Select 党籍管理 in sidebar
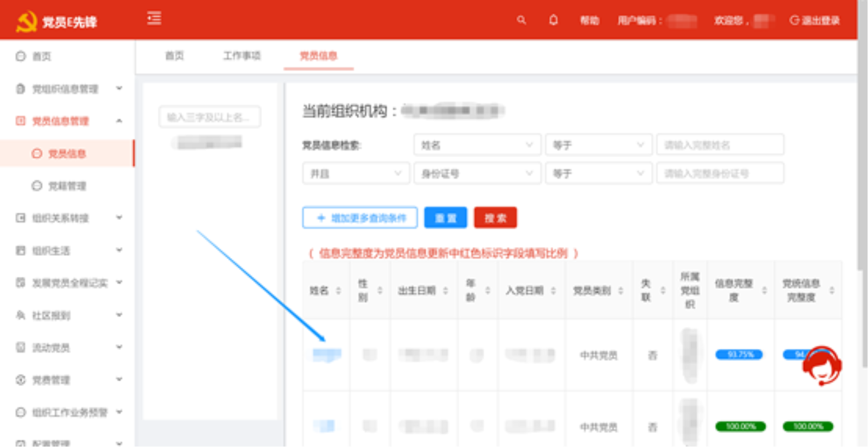 coord(67,186)
